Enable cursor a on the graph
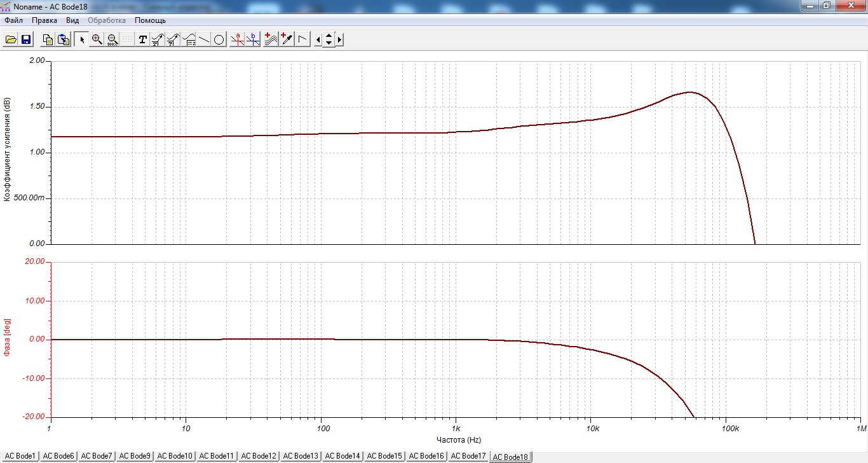This screenshot has height=463, width=868. pos(238,39)
